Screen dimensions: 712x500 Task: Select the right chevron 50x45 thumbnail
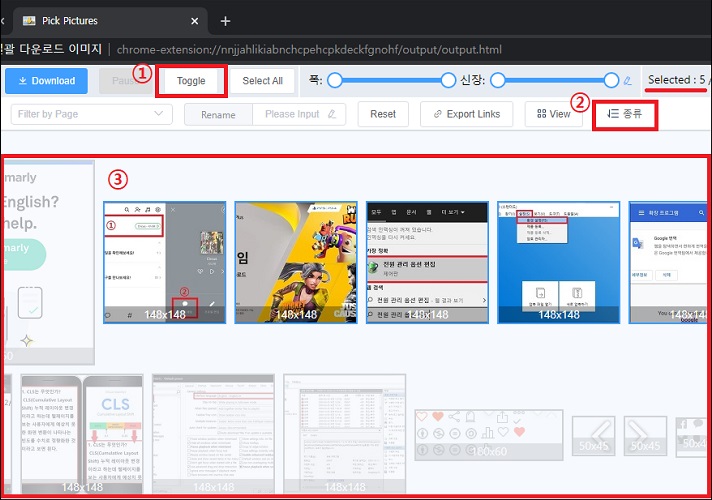[x=645, y=436]
